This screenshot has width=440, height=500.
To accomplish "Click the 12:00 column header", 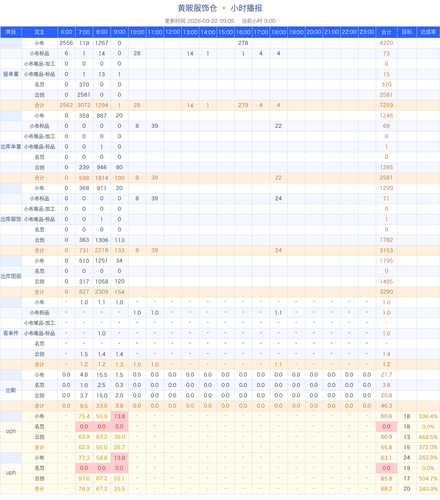I will point(172,32).
